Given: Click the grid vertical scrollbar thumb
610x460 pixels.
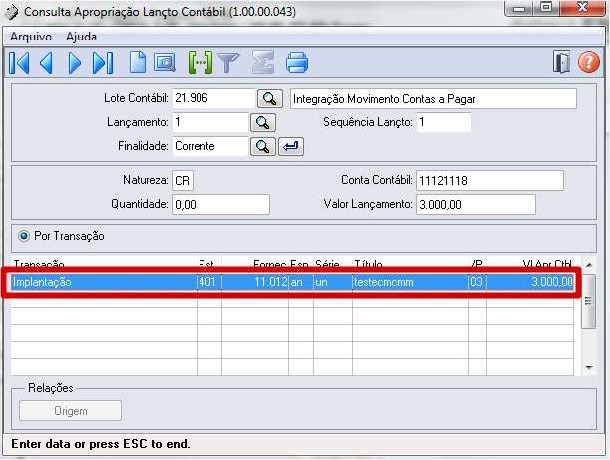Looking at the screenshot, I should pos(589,301).
